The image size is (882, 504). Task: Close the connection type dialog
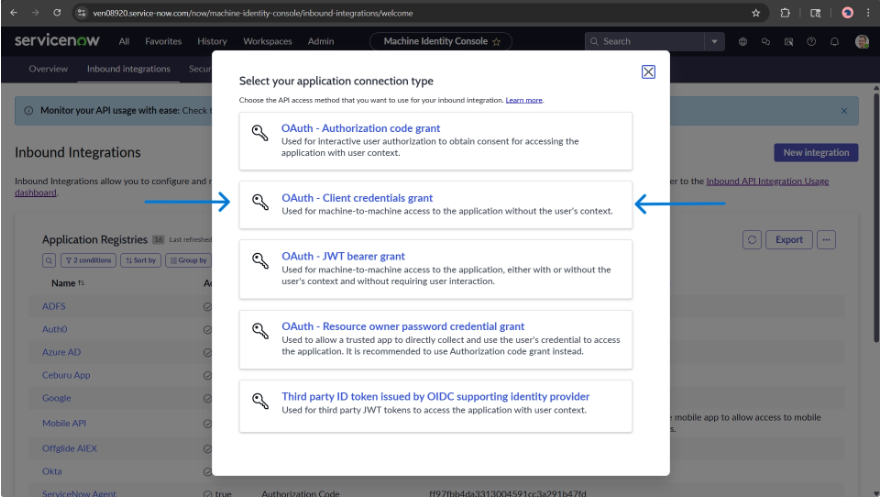648,72
